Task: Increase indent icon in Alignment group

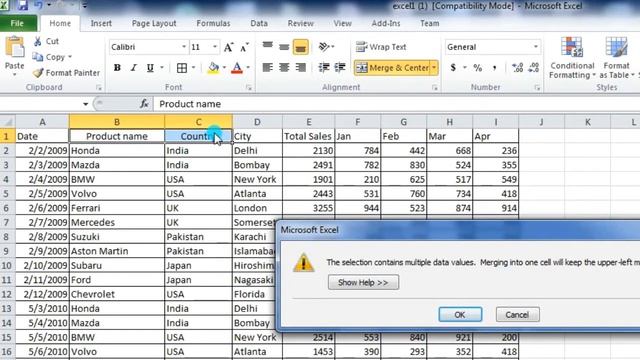Action: pos(340,67)
